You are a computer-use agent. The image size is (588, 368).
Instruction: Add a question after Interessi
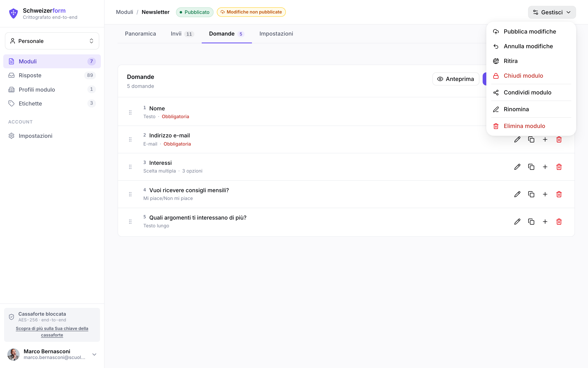(x=545, y=167)
